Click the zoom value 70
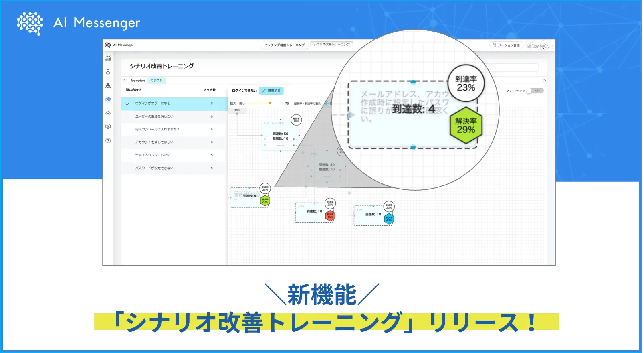644x353 pixels. pyautogui.click(x=287, y=103)
